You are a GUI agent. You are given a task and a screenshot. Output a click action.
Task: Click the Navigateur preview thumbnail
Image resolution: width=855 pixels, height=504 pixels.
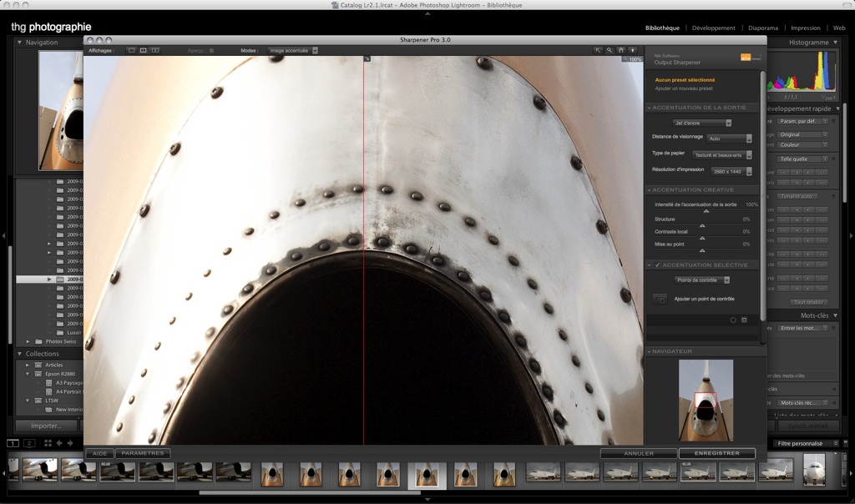point(706,401)
